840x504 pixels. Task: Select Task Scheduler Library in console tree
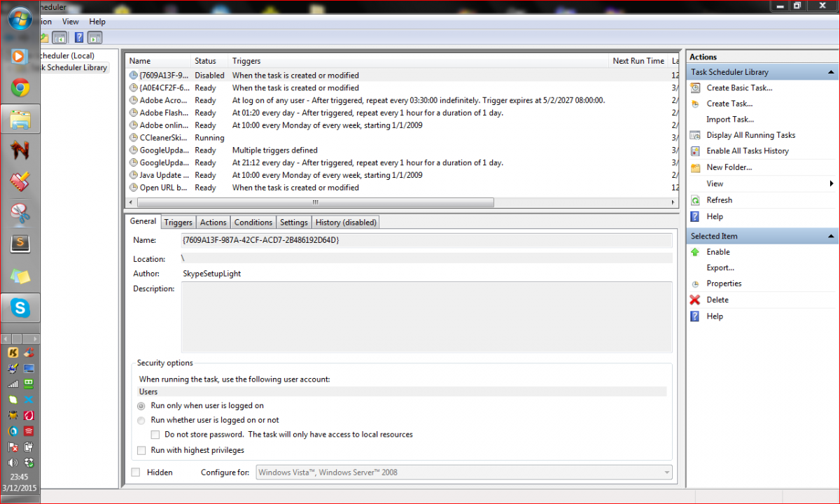[x=73, y=68]
